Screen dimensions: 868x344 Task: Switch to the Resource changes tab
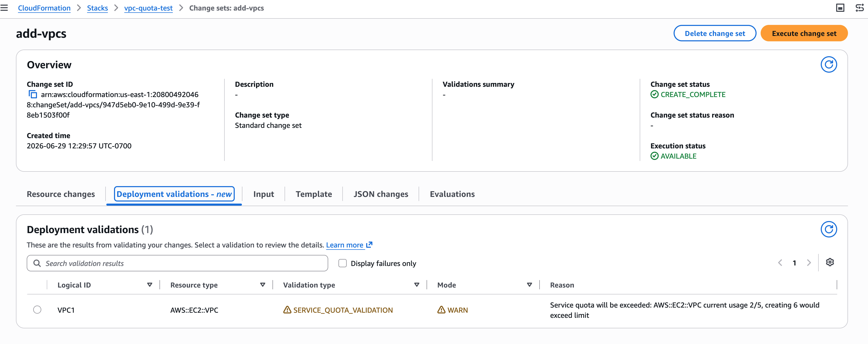[61, 194]
